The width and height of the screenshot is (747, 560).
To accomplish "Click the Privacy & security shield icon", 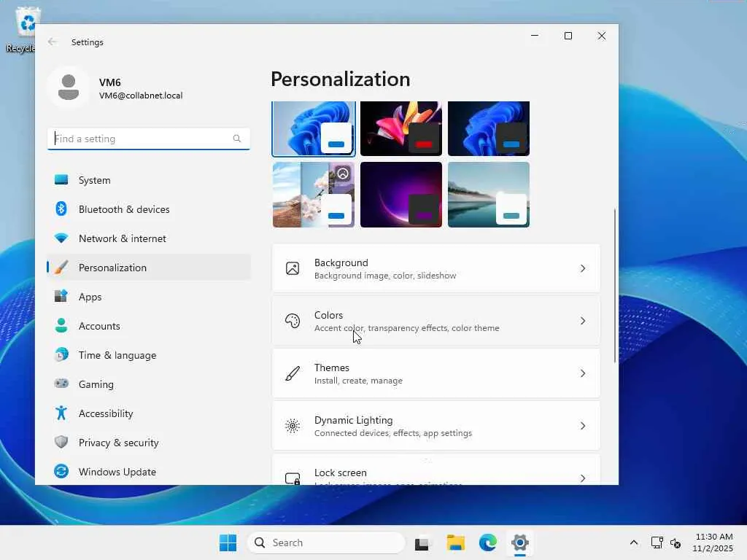I will (x=61, y=442).
